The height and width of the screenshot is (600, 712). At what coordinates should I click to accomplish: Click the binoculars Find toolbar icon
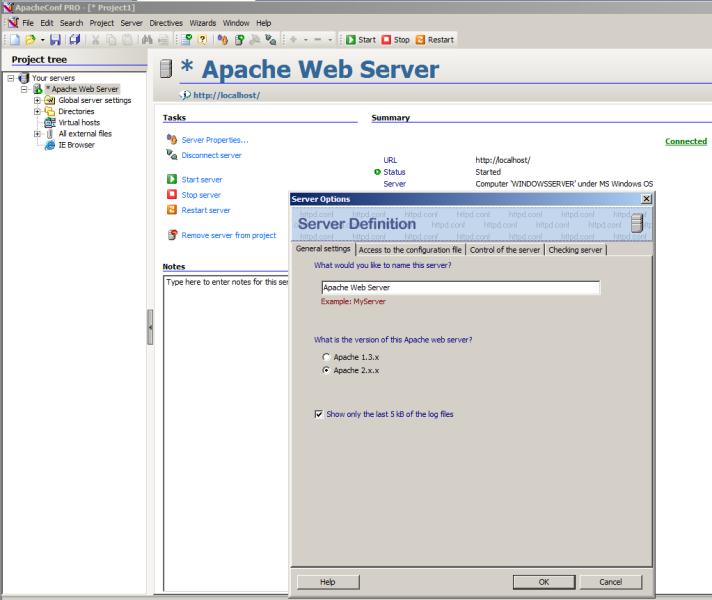click(x=147, y=40)
